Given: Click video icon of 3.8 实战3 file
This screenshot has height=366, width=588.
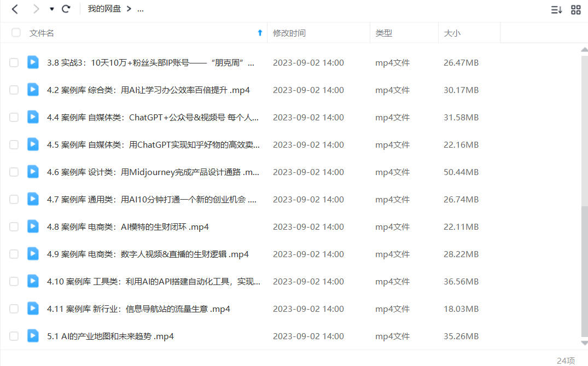Looking at the screenshot, I should (x=33, y=62).
